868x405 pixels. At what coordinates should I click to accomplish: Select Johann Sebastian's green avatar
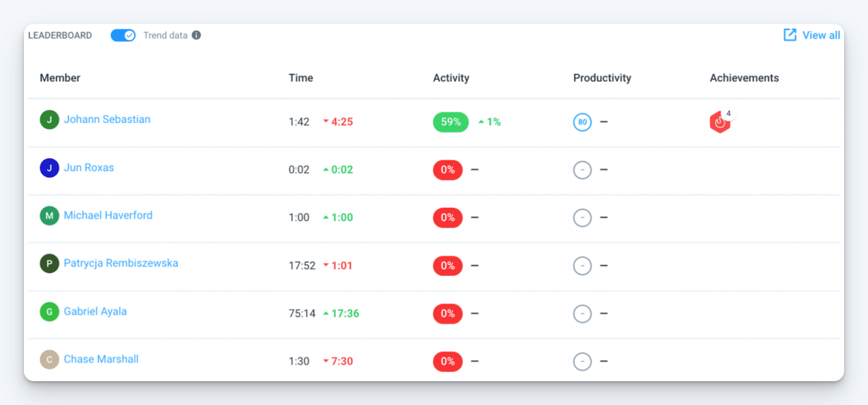click(49, 120)
